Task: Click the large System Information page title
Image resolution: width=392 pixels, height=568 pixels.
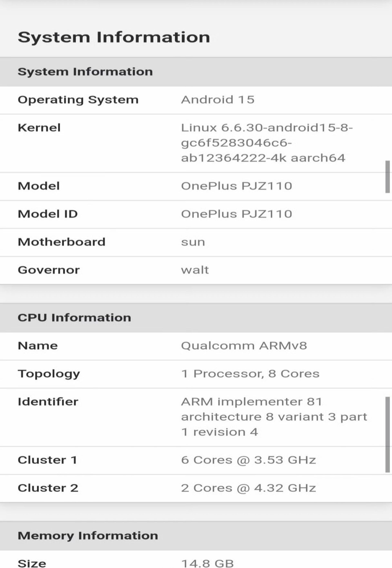Action: pyautogui.click(x=114, y=37)
